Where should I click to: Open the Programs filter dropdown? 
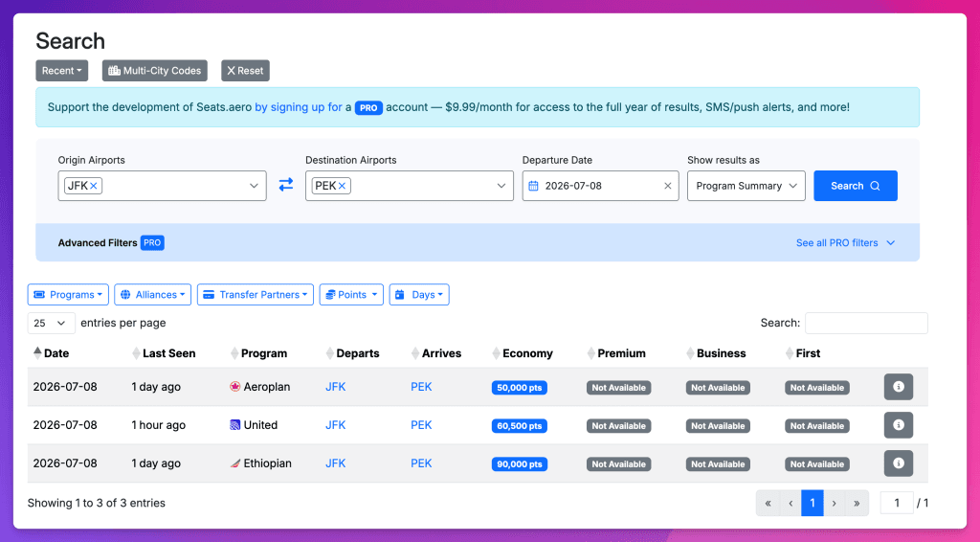tap(68, 294)
